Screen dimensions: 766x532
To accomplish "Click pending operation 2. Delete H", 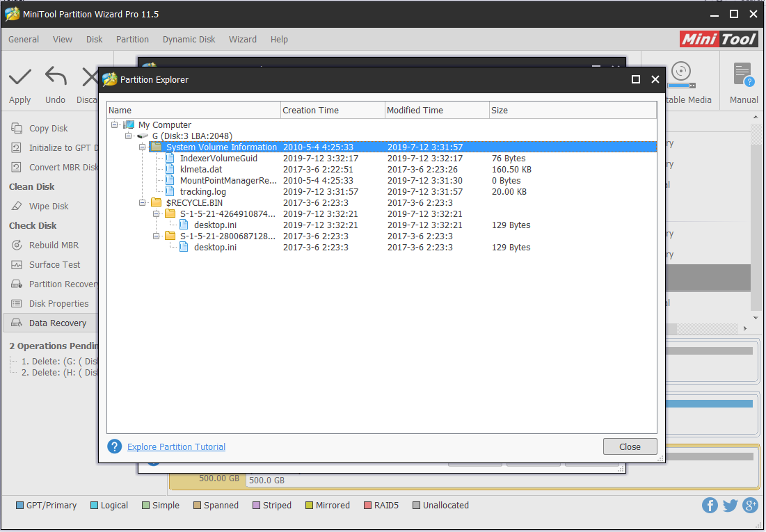I will (60, 373).
